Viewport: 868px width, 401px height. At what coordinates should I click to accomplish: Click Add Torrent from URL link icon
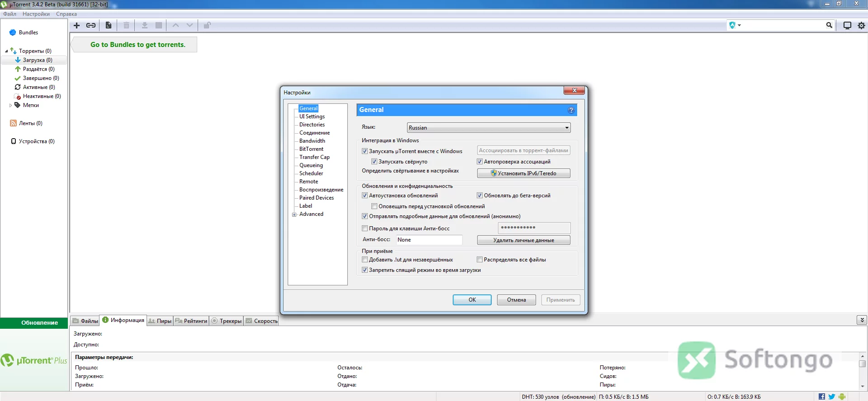click(x=91, y=25)
